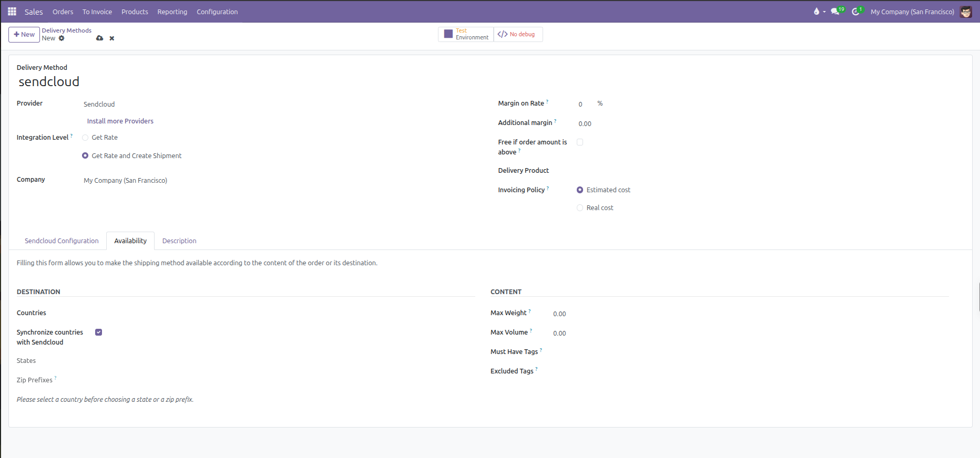Open the Products menu
The image size is (980, 458).
coord(135,12)
